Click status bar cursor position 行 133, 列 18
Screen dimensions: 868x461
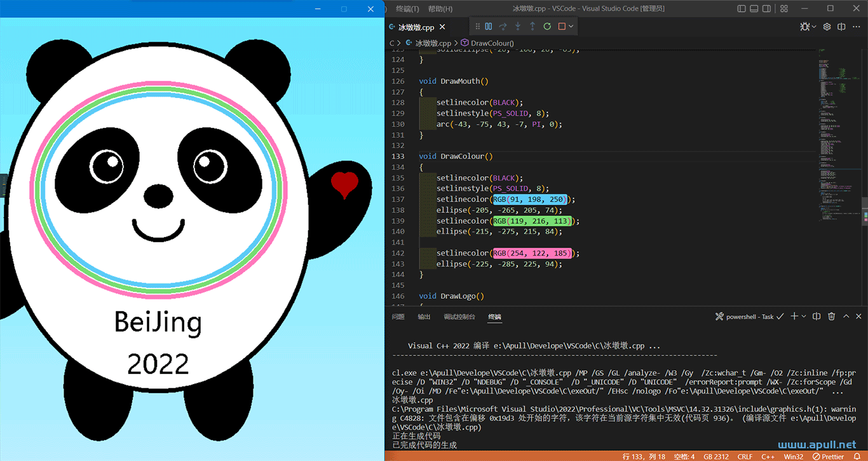click(645, 456)
